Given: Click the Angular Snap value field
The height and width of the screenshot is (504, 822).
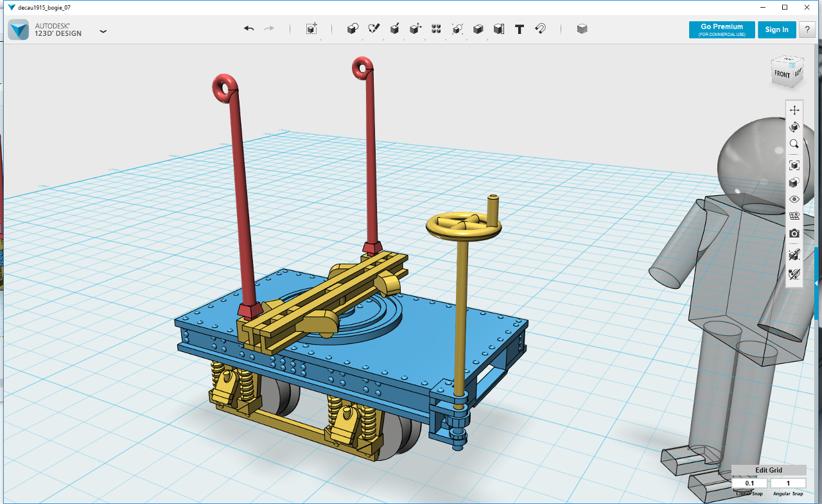Looking at the screenshot, I should [x=789, y=483].
